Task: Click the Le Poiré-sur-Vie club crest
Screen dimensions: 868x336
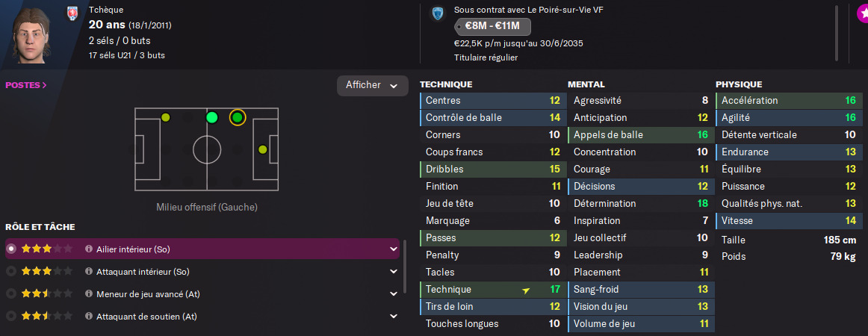Action: (437, 14)
